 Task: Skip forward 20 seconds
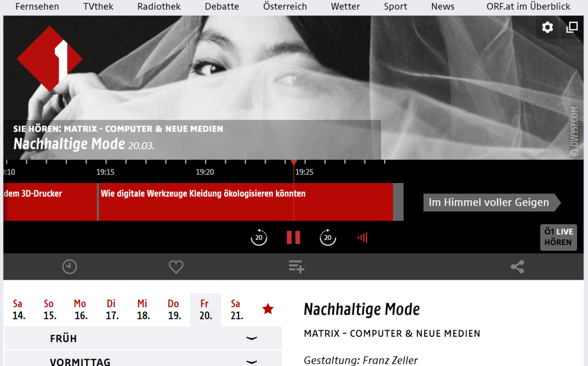click(328, 237)
